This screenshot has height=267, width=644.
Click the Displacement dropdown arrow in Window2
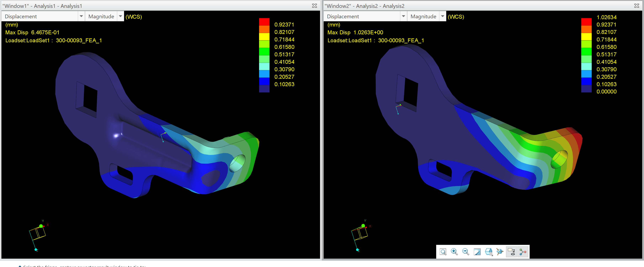click(403, 17)
